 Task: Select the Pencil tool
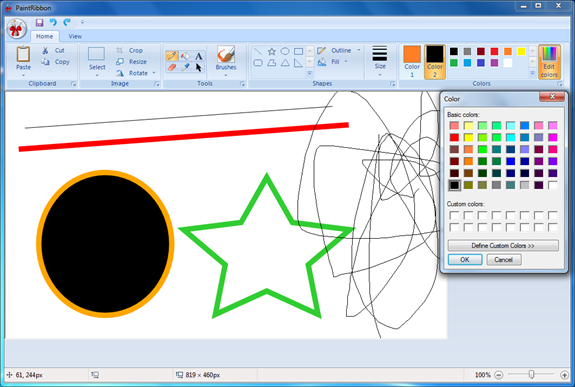172,56
